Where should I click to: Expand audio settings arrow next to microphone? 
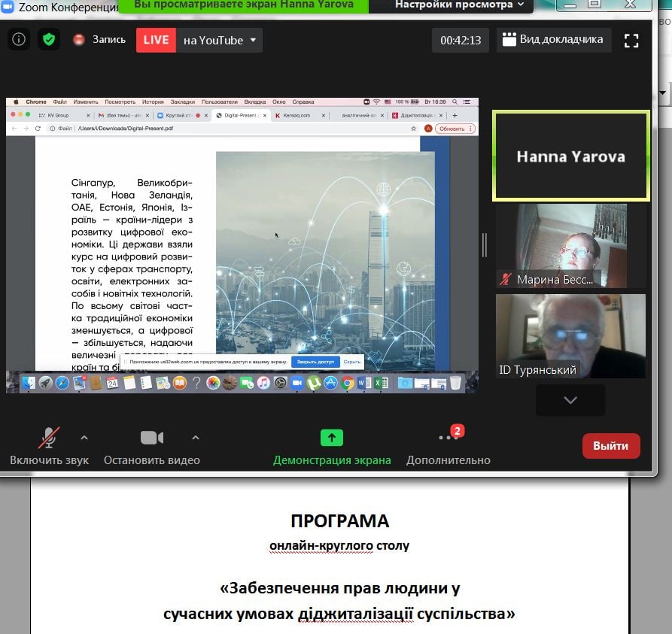click(x=84, y=437)
